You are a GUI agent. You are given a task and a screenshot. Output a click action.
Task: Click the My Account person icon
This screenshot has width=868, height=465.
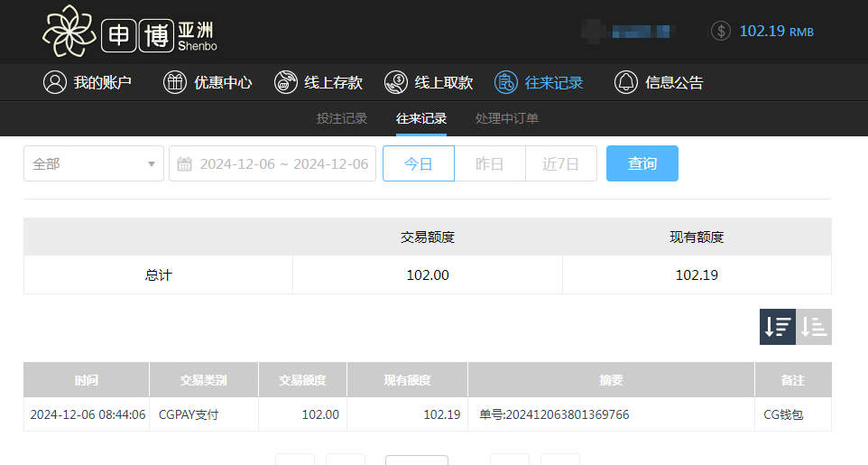(x=55, y=82)
